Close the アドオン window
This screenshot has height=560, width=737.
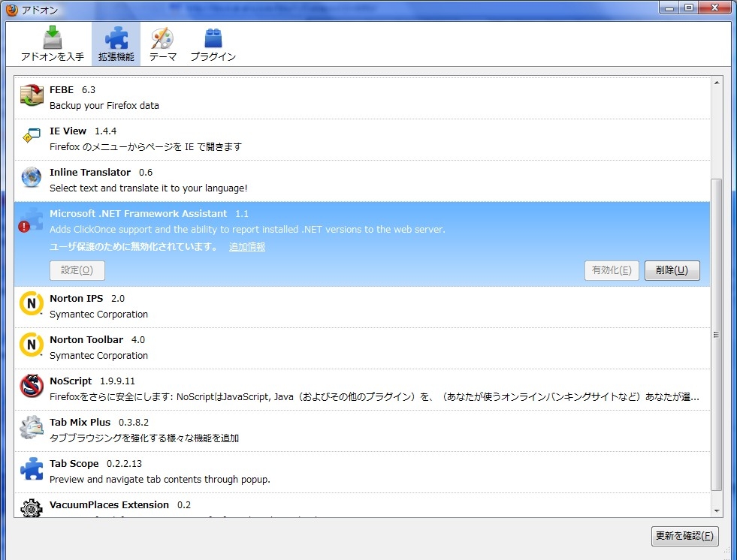tap(715, 8)
